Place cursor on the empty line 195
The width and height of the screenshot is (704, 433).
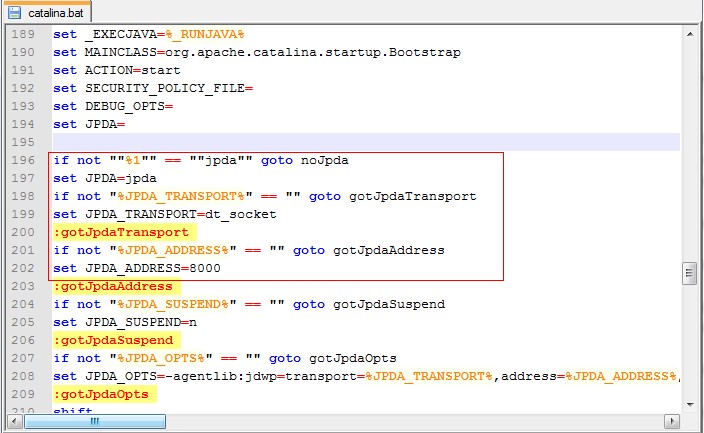coord(300,142)
